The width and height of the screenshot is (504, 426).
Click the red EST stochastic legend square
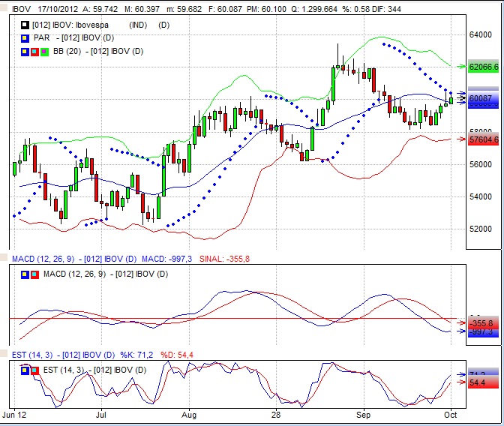tap(34, 370)
